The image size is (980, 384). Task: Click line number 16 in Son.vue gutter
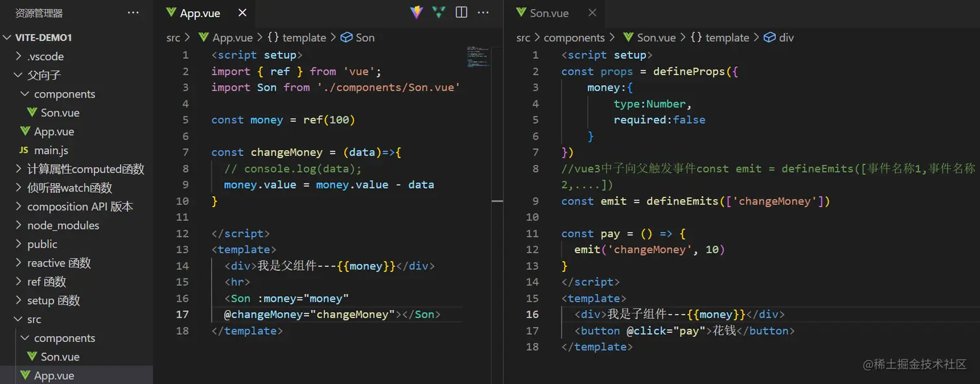coord(532,314)
